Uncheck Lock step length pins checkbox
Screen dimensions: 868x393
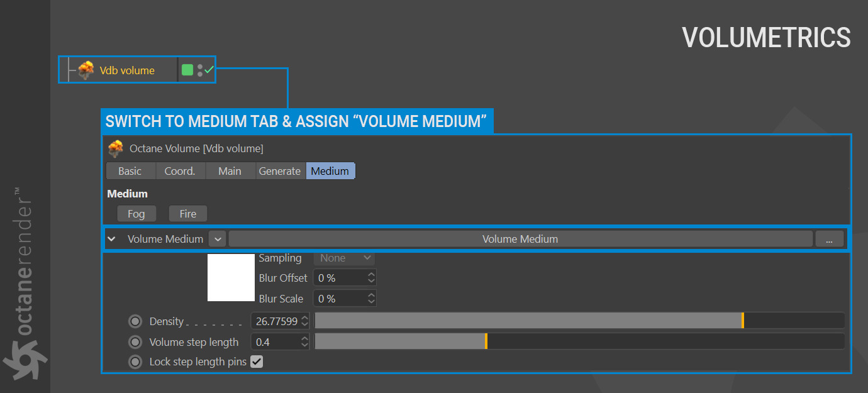257,362
